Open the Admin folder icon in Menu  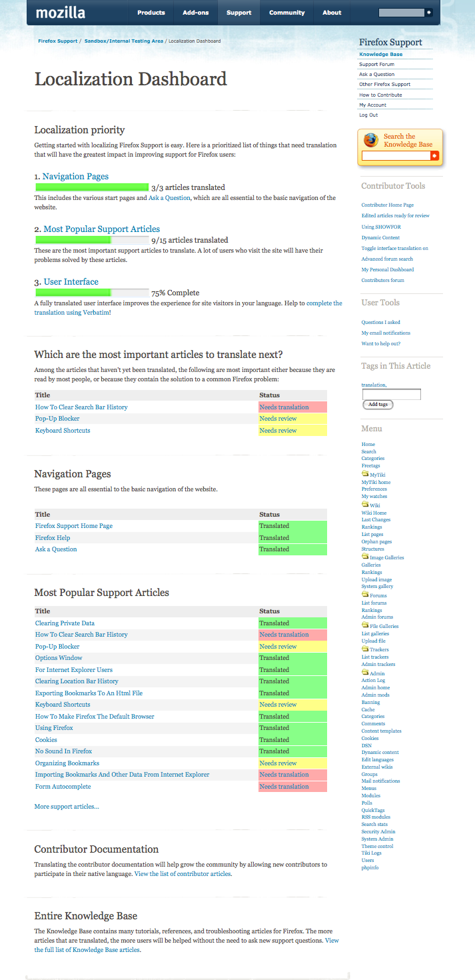(365, 673)
